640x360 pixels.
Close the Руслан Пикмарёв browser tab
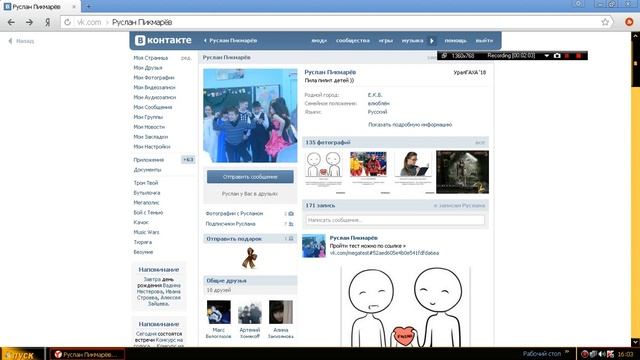click(x=74, y=7)
